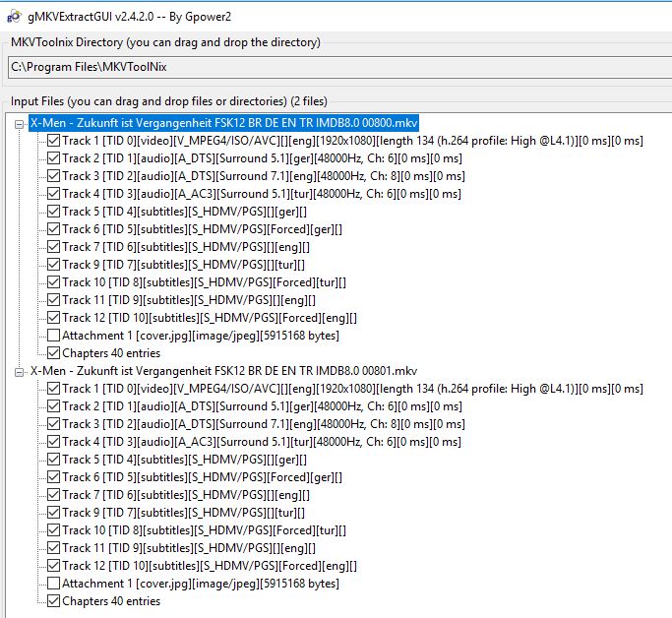Uncheck Track 12 Forced English subtitles in 00801.mkv
Image resolution: width=672 pixels, height=618 pixels.
point(53,566)
